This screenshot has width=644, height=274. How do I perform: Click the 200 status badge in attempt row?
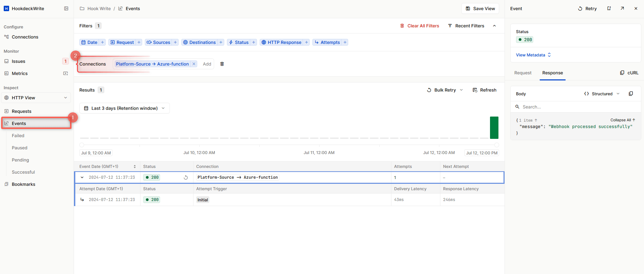[152, 200]
